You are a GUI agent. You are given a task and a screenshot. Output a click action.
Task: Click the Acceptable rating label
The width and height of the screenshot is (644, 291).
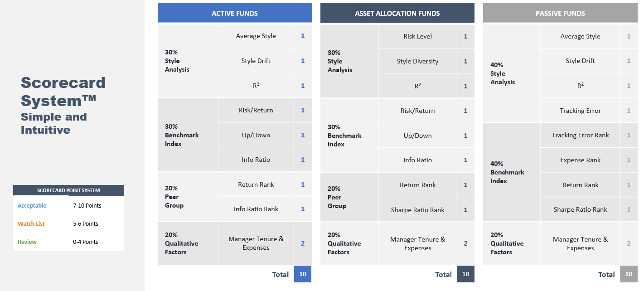click(32, 205)
